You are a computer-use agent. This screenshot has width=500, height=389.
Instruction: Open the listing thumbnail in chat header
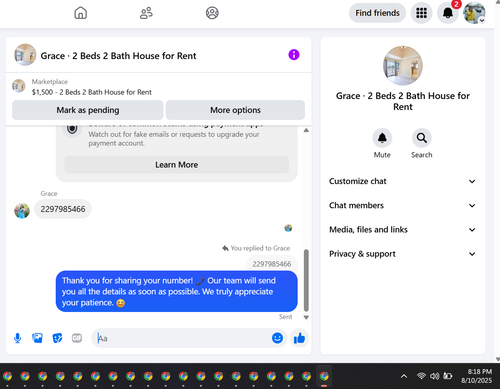25,55
